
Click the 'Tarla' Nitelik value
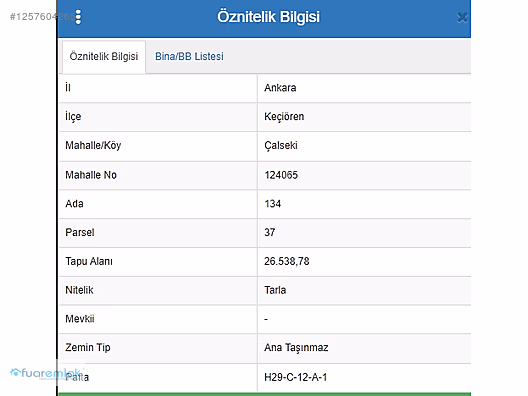coord(275,290)
